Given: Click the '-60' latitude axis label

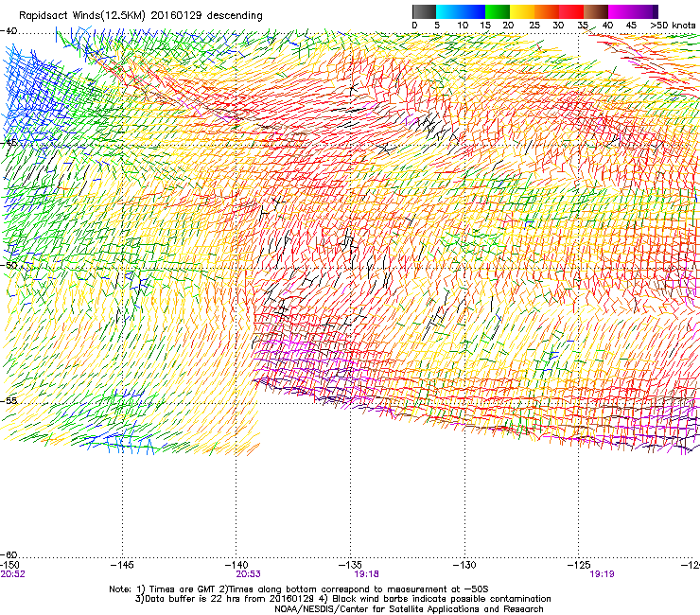Looking at the screenshot, I should pyautogui.click(x=9, y=555).
